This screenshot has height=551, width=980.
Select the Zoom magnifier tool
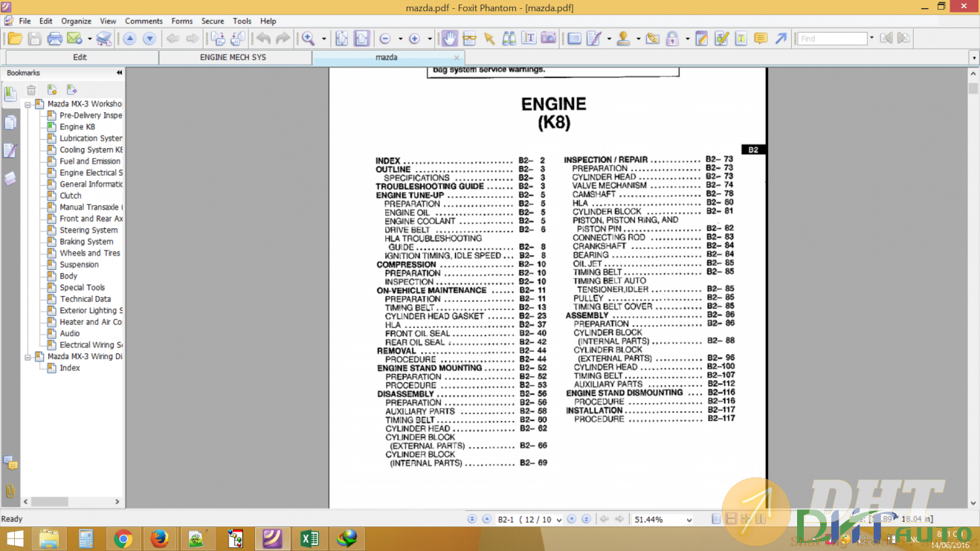click(308, 39)
